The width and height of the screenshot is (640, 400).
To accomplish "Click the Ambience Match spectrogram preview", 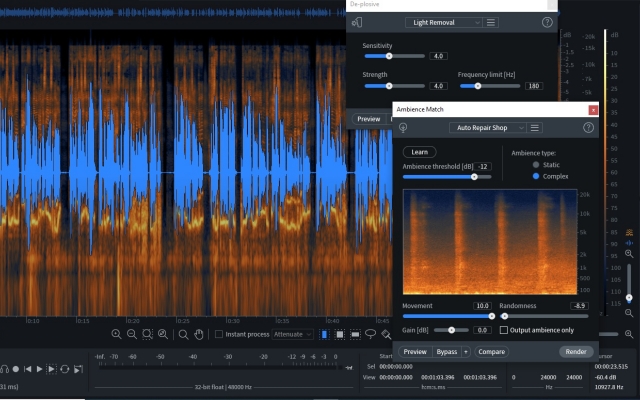I will tap(490, 242).
